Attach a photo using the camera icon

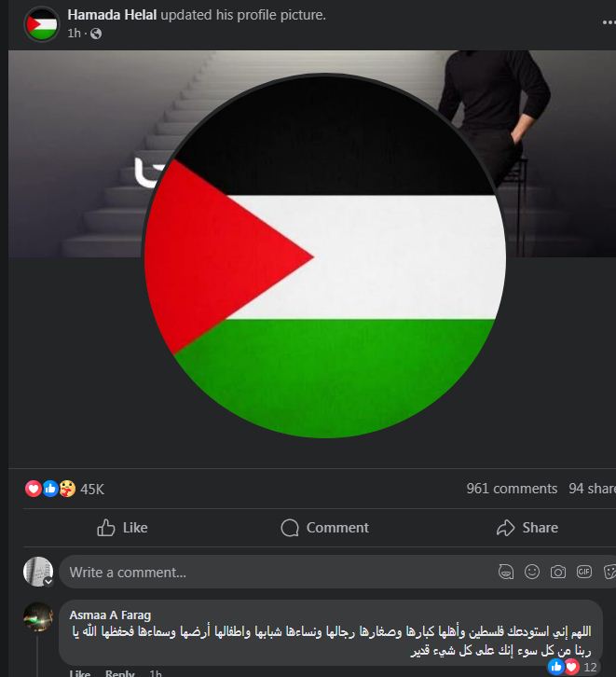point(558,572)
